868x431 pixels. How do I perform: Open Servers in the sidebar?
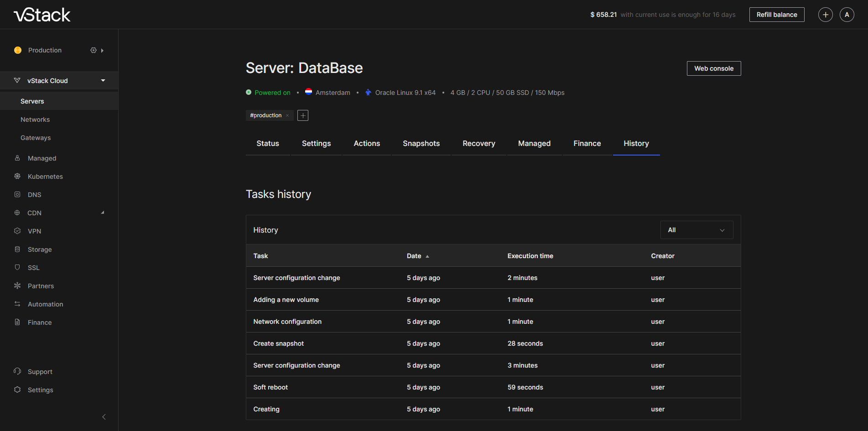[x=59, y=101]
